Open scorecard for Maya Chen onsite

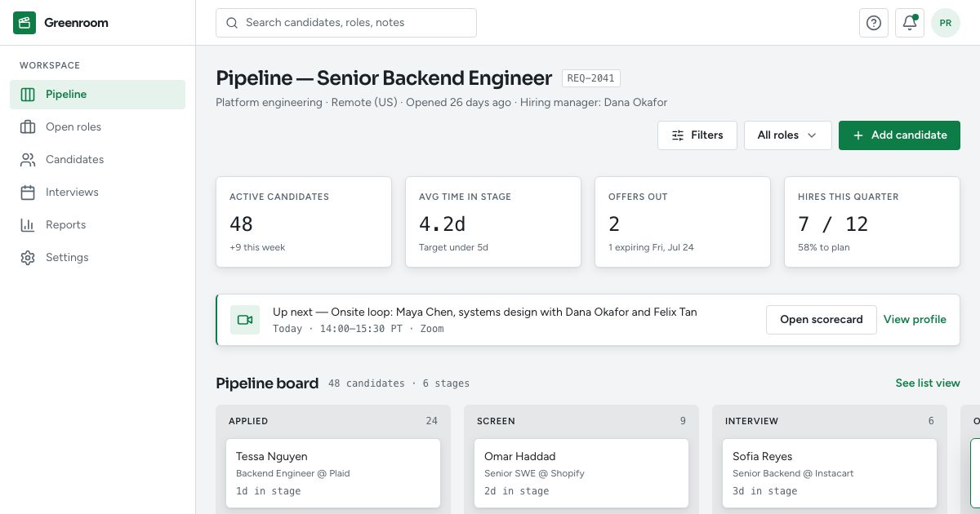(x=821, y=320)
